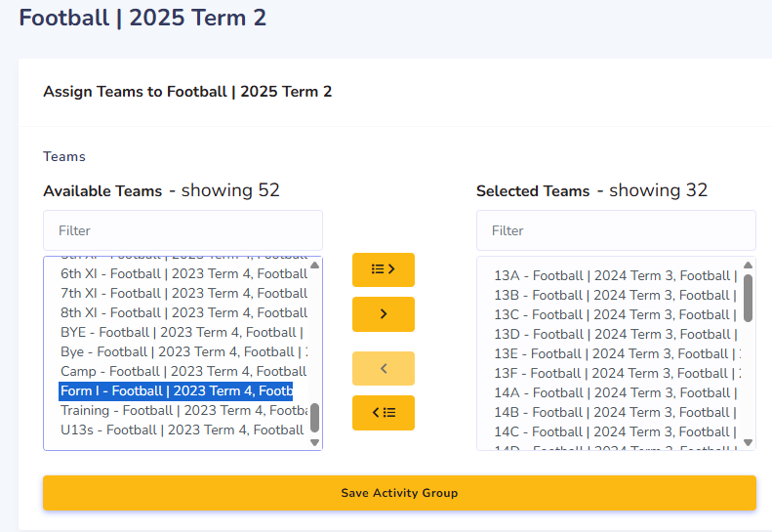This screenshot has height=532, width=772.
Task: Focus the Selected Teams filter field
Action: pos(616,230)
